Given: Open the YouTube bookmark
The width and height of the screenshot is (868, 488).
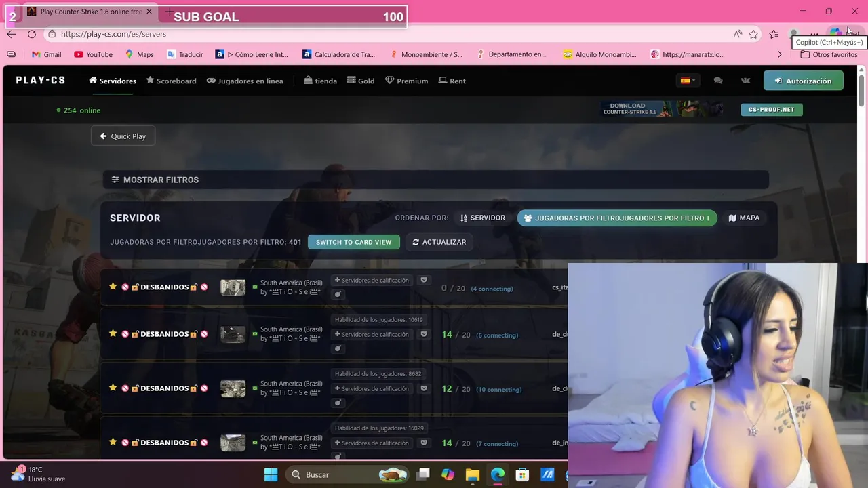Looking at the screenshot, I should click(94, 54).
